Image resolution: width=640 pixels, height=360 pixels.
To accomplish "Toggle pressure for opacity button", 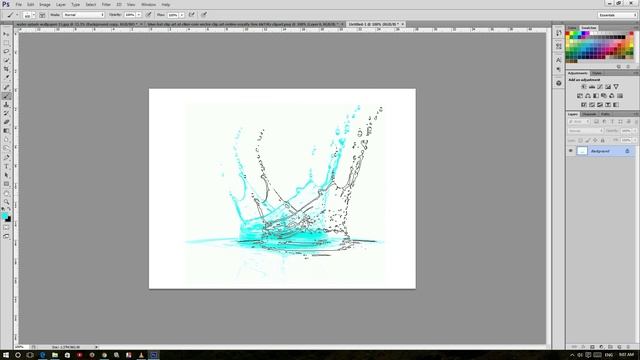I will point(149,15).
